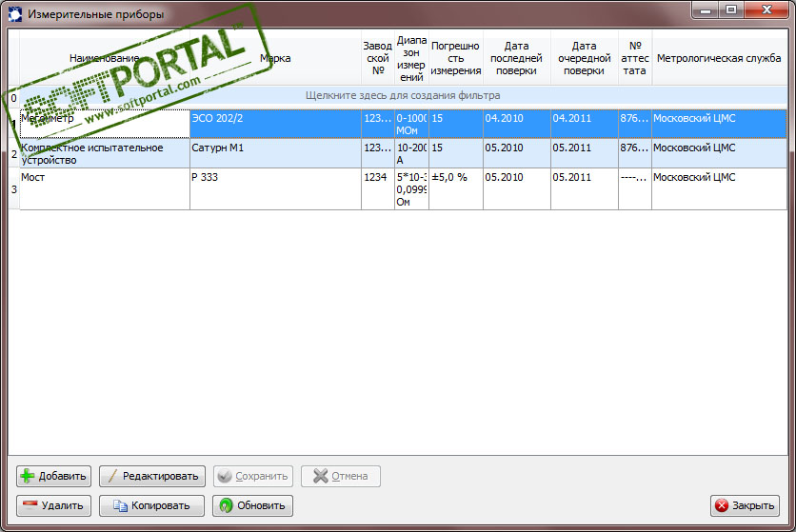Sort by Наименование column header
The width and height of the screenshot is (796, 532).
(105, 58)
